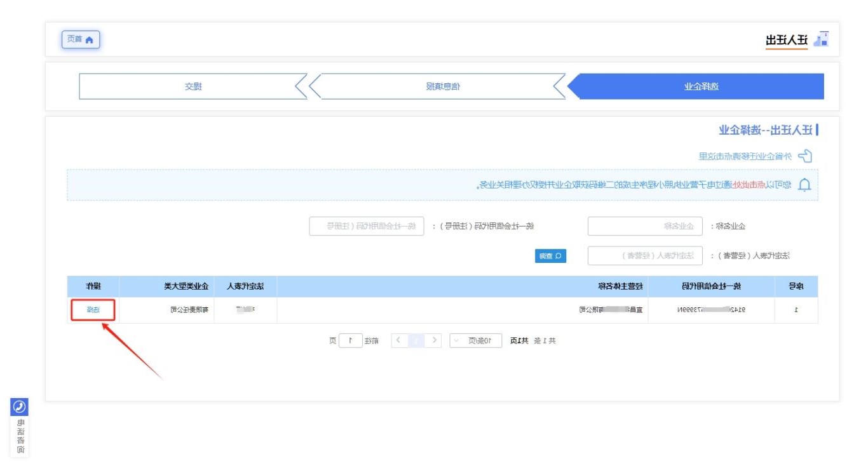This screenshot has height=468, width=868.
Task: Click the 统一社会信用代码 column header
Action: point(711,286)
